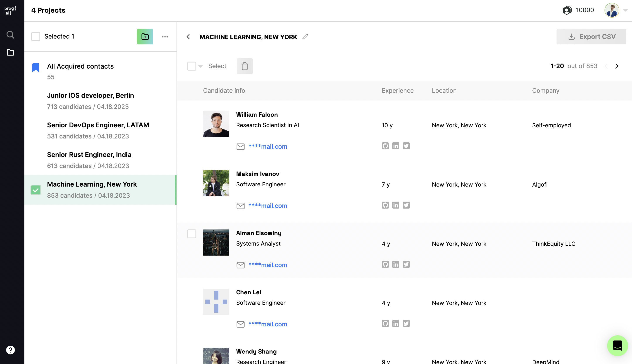632x364 pixels.
Task: Check Aiman Elsowiny's row checkbox
Action: click(x=192, y=234)
